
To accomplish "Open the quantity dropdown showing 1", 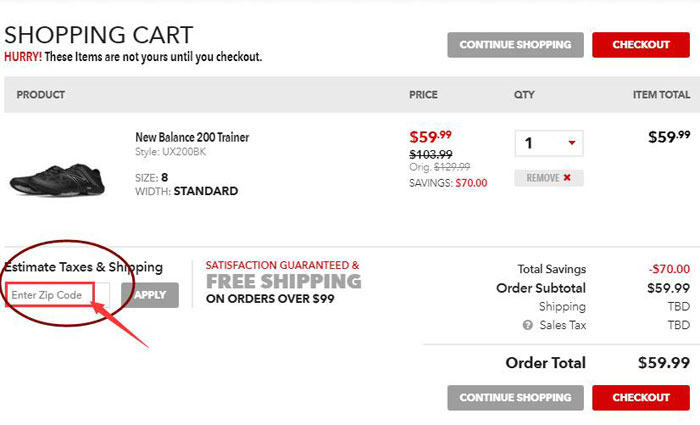I will pyautogui.click(x=549, y=143).
